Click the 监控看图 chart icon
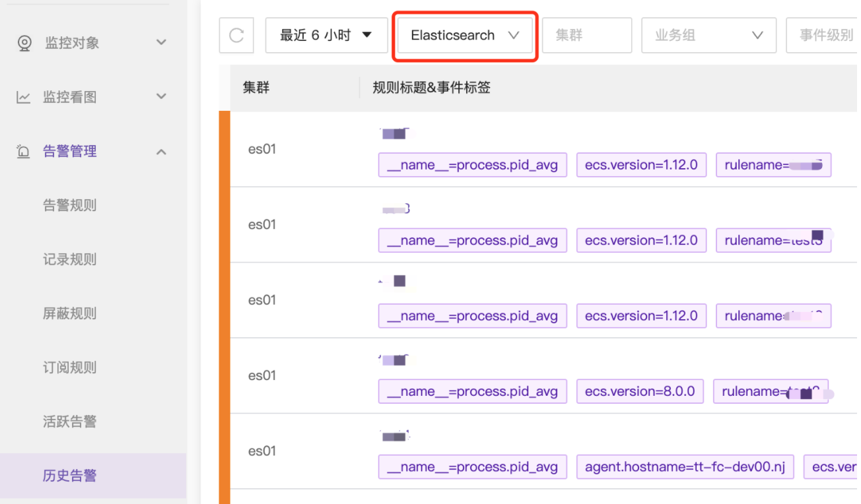Screen dimensions: 861x504 (x=23, y=98)
